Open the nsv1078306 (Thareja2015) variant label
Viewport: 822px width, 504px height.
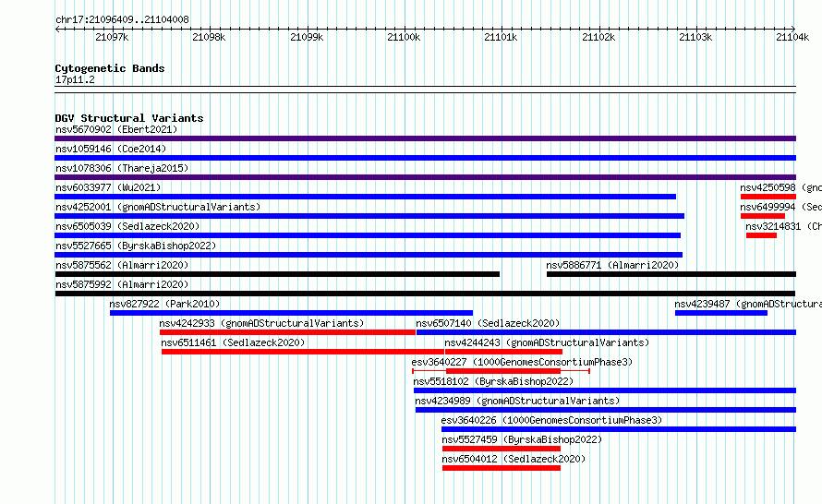point(122,168)
